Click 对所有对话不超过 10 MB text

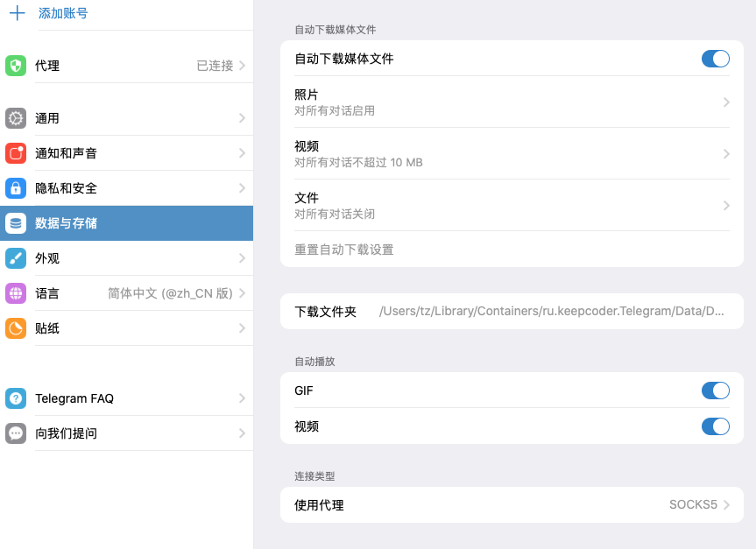(x=358, y=163)
